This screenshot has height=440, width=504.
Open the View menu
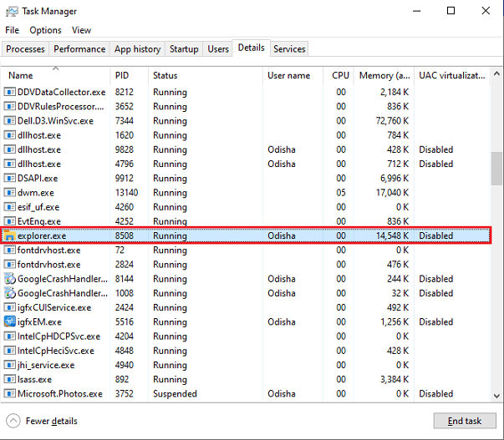81,30
